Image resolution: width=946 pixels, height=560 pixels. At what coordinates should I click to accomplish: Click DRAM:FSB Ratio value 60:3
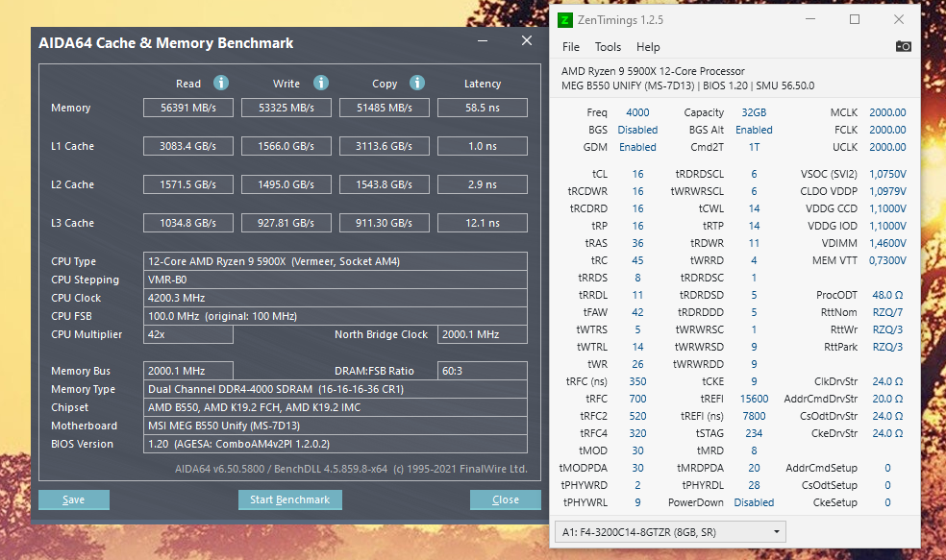pos(482,371)
